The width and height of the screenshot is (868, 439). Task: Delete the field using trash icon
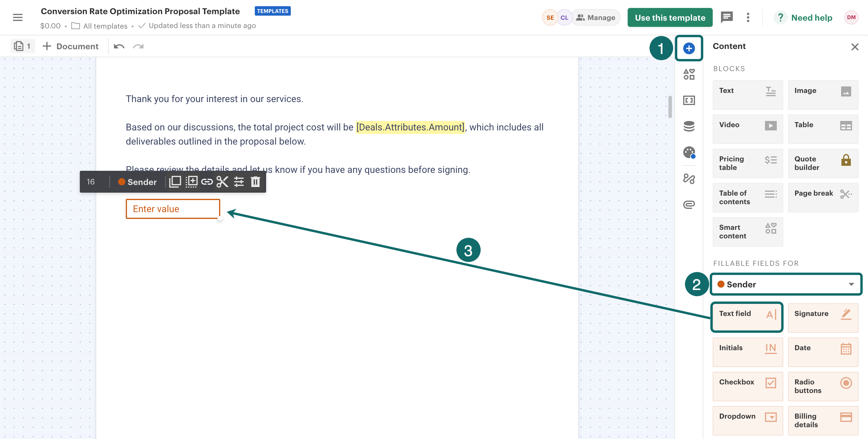(x=255, y=182)
